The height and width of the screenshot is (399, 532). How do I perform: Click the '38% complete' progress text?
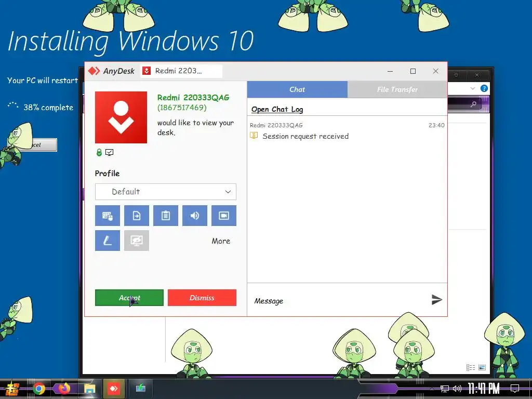click(x=48, y=108)
